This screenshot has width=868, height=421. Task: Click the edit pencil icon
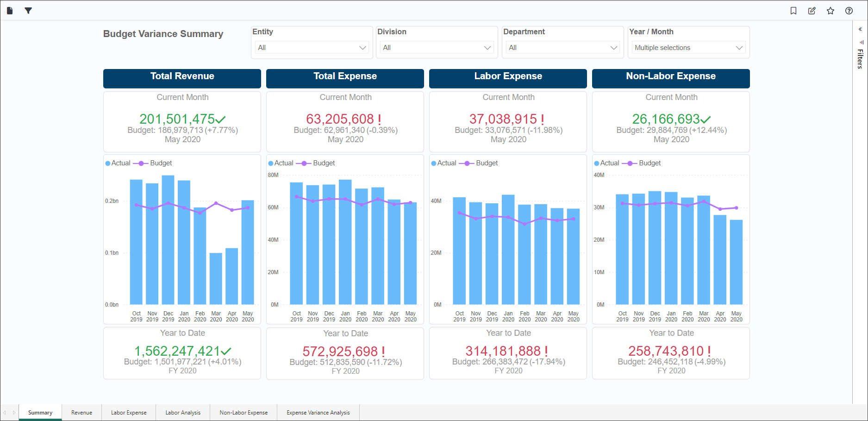(812, 11)
